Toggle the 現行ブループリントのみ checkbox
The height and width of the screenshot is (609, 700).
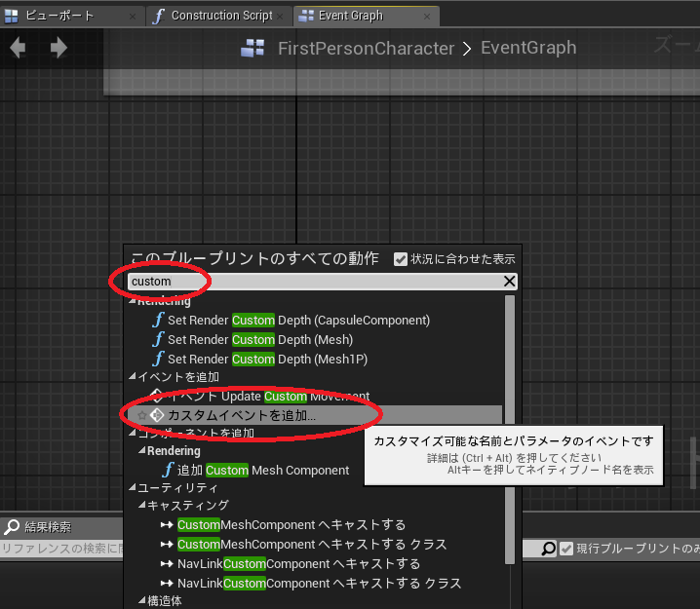[566, 549]
